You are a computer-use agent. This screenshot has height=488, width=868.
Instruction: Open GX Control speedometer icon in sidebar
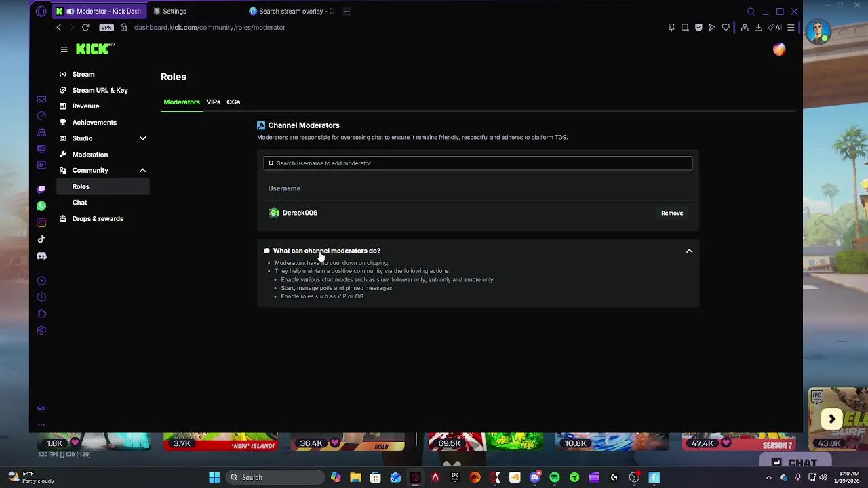41,116
